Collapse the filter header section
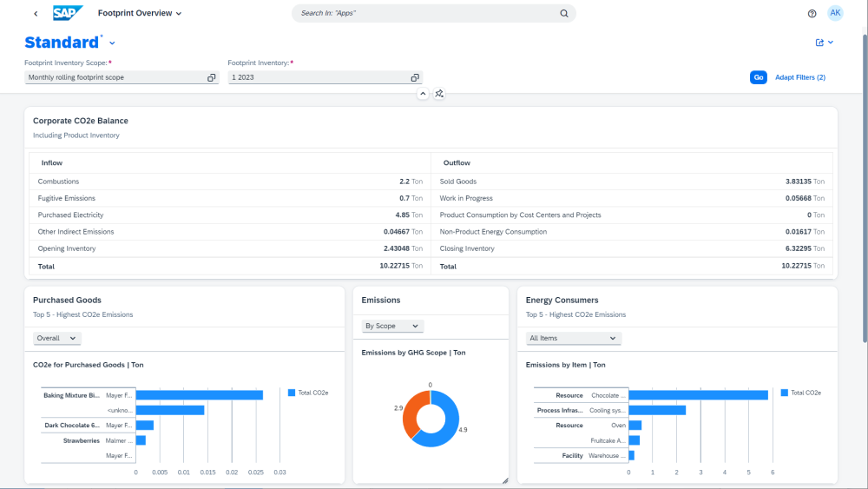 click(423, 94)
